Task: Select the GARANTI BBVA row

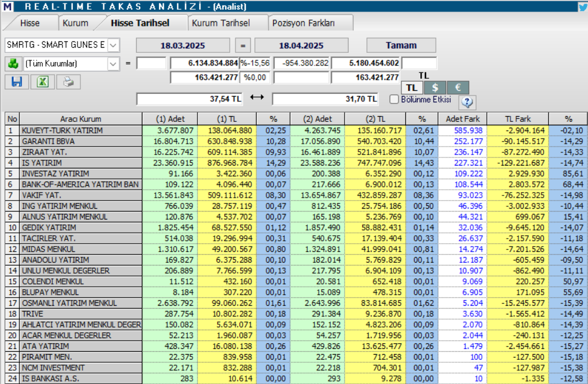Action: [x=296, y=141]
